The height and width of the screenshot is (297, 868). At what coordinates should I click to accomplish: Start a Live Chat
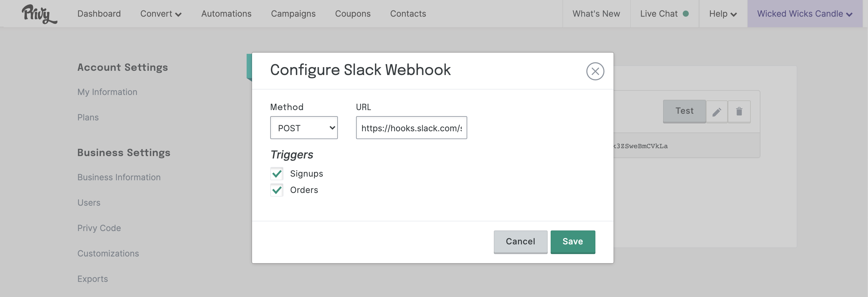(x=664, y=14)
